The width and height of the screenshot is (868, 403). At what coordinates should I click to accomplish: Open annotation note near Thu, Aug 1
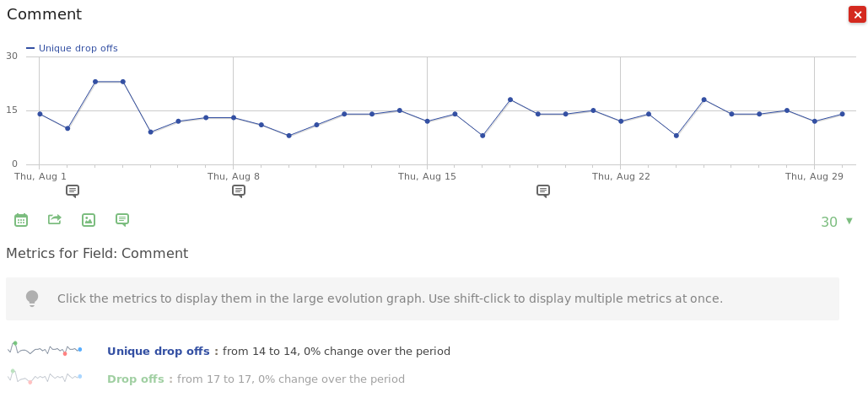[x=73, y=191]
